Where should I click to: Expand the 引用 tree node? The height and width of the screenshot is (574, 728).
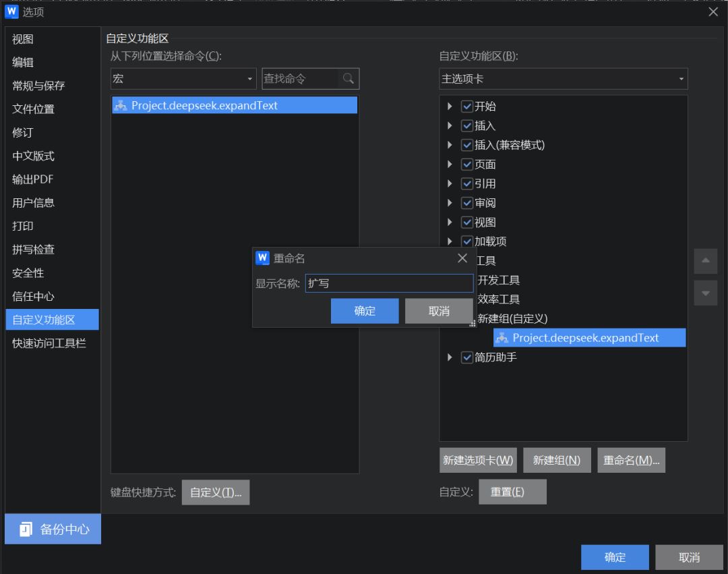(450, 183)
